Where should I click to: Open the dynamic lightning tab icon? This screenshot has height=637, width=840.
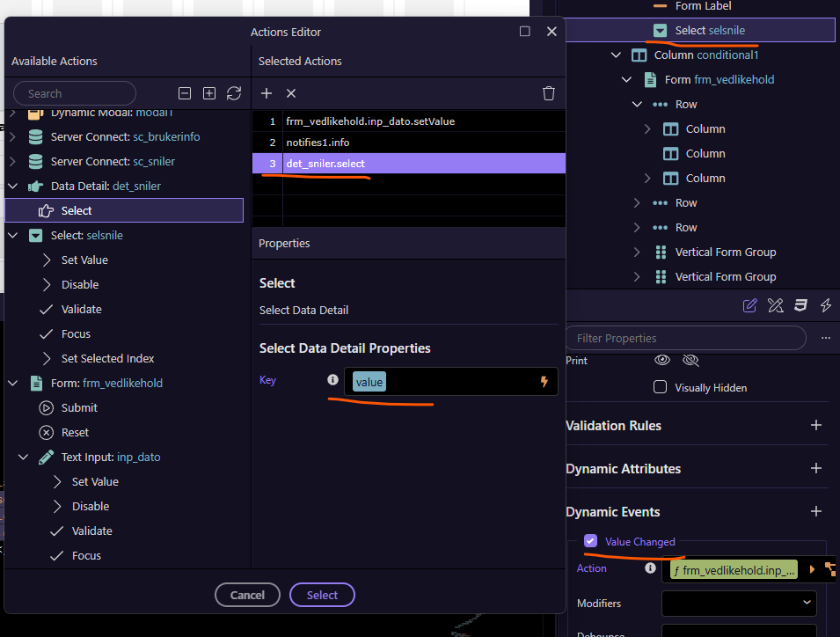[x=826, y=305]
